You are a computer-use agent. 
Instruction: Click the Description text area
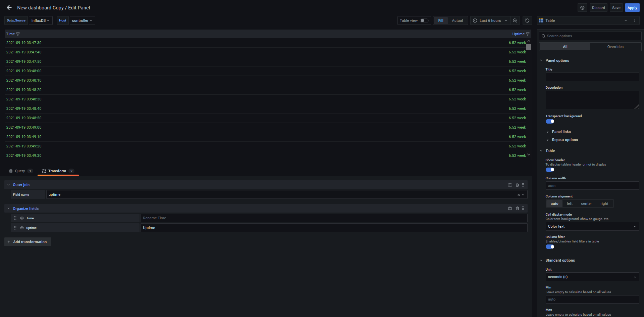click(x=592, y=100)
